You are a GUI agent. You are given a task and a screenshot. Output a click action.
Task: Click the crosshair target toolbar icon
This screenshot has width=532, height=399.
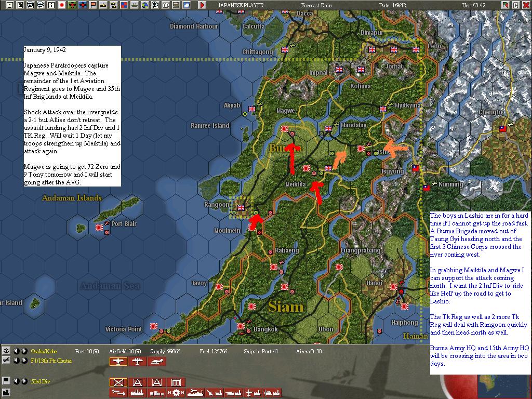click(x=155, y=5)
